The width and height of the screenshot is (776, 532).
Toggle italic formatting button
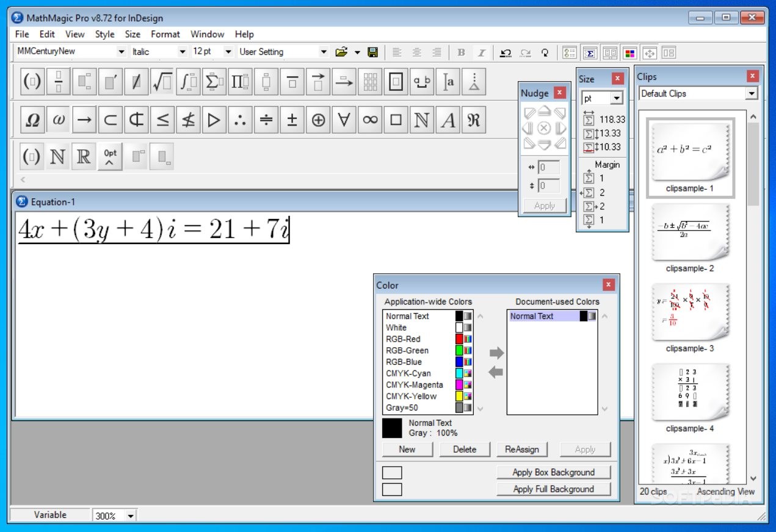coord(481,52)
